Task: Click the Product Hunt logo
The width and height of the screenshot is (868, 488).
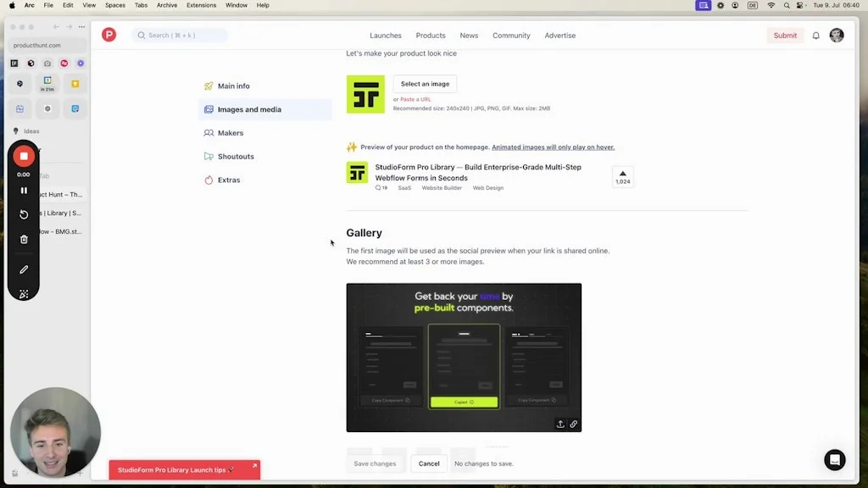Action: coord(108,35)
